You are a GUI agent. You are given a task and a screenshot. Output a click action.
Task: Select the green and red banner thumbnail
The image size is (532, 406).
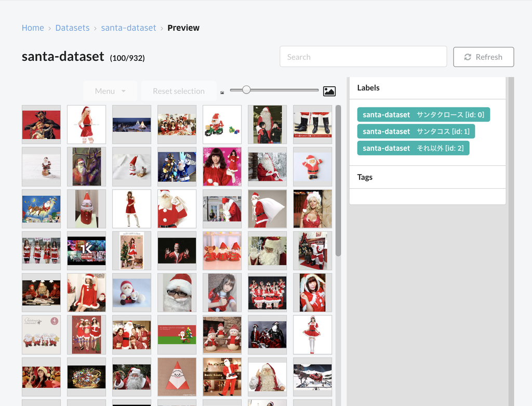pos(177,335)
